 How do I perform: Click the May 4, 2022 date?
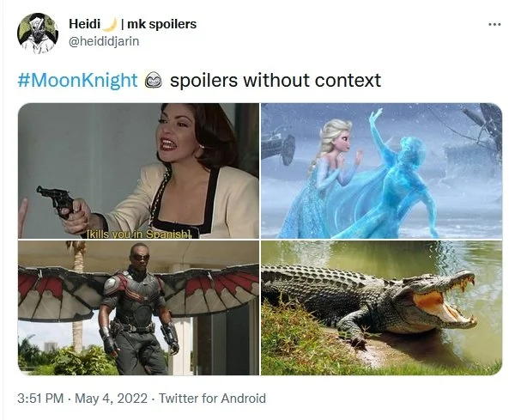(x=111, y=399)
